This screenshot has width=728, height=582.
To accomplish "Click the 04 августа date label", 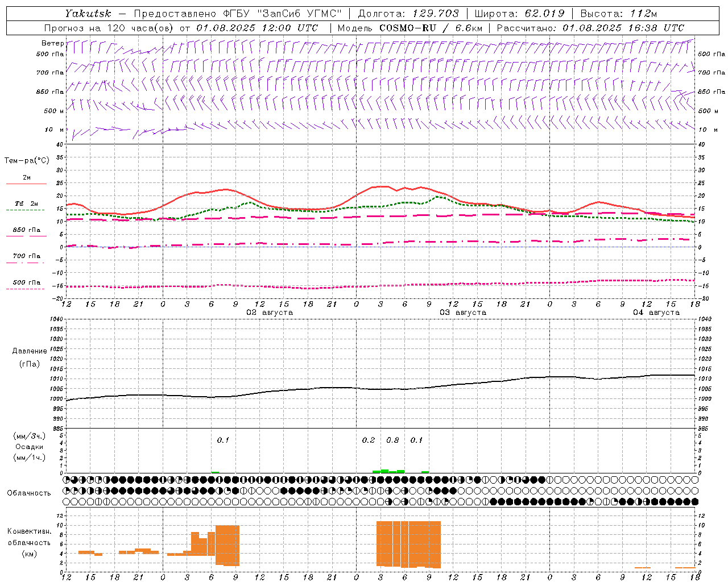I will [x=656, y=313].
